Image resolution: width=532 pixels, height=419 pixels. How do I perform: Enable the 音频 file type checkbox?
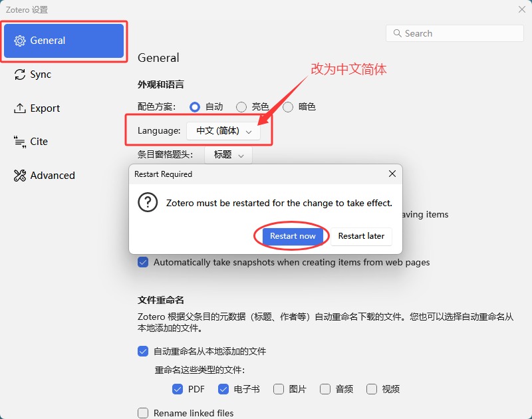[325, 389]
